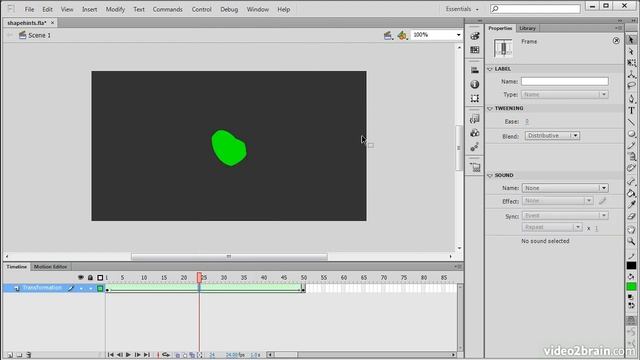Click the Scene 1 breadcrumb
Viewport: 640px width, 360px height.
coord(40,36)
